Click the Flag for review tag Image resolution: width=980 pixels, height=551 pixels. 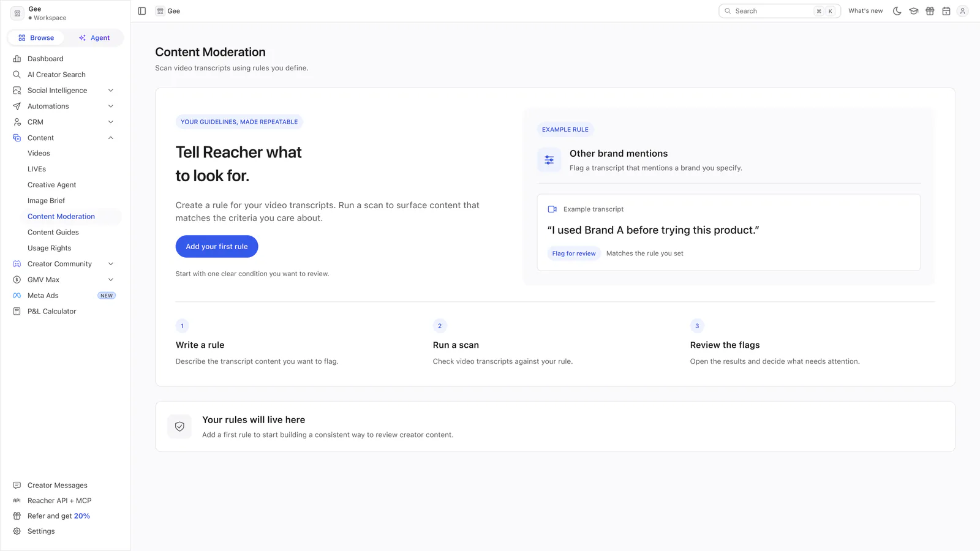click(574, 253)
